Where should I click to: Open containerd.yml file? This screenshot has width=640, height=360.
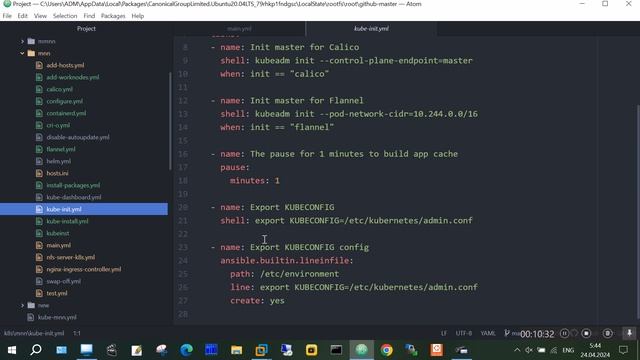pyautogui.click(x=66, y=113)
